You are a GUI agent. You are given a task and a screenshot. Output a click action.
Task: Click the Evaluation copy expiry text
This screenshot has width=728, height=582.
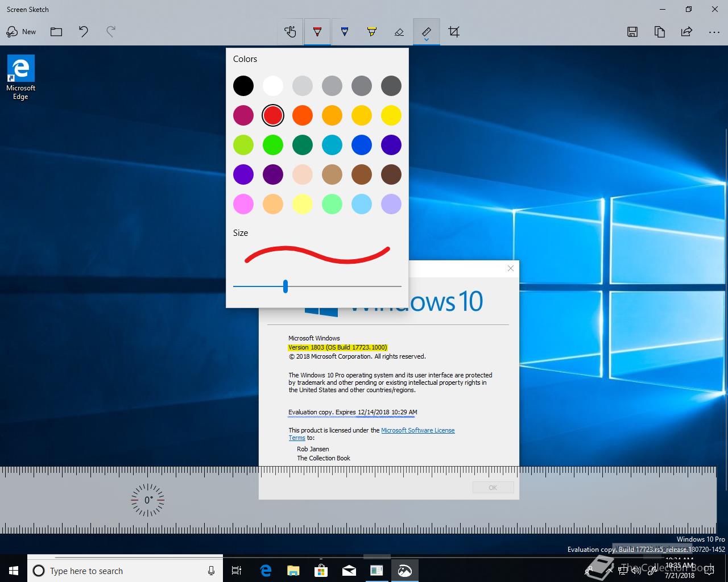pos(353,412)
